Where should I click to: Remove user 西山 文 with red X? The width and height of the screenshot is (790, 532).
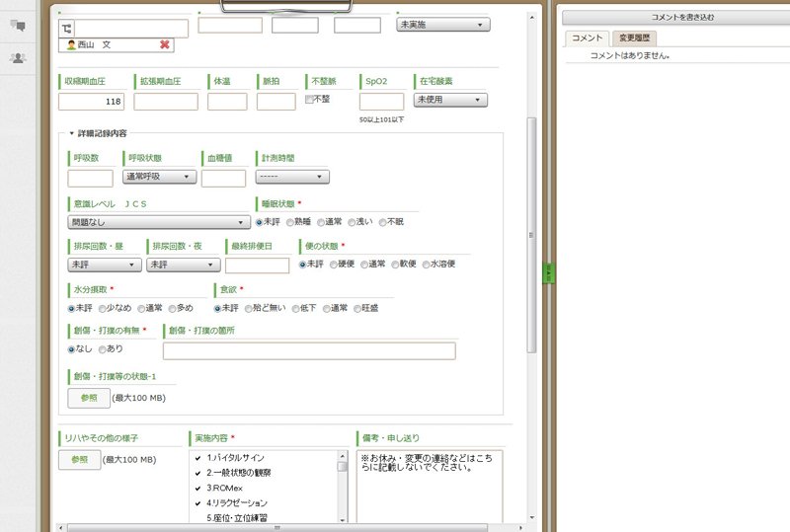coord(164,44)
